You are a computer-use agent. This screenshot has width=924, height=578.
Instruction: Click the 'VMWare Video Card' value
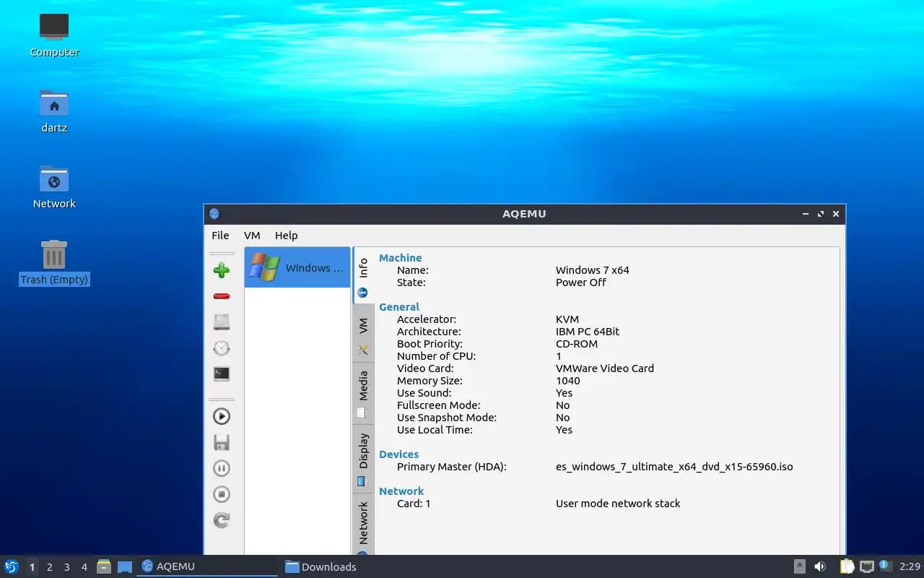tap(605, 368)
